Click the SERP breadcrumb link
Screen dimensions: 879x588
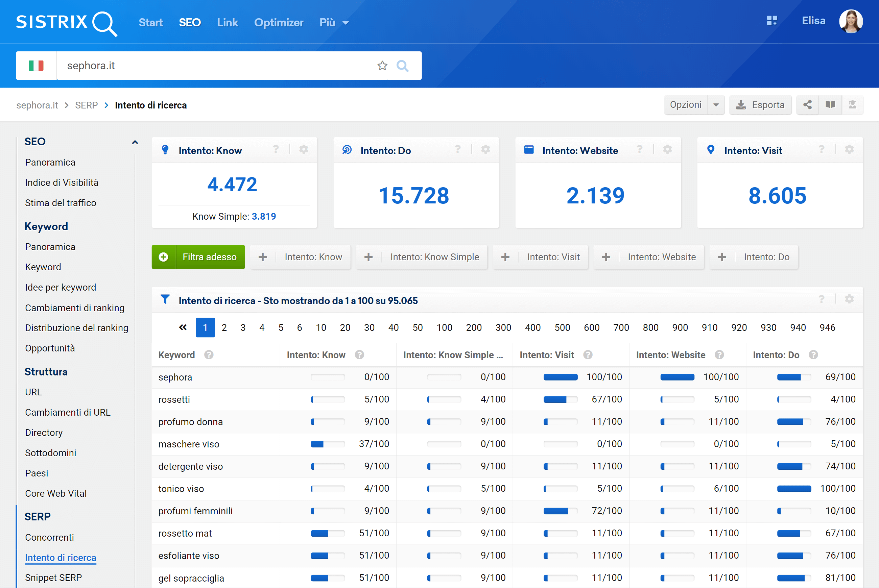pyautogui.click(x=86, y=105)
